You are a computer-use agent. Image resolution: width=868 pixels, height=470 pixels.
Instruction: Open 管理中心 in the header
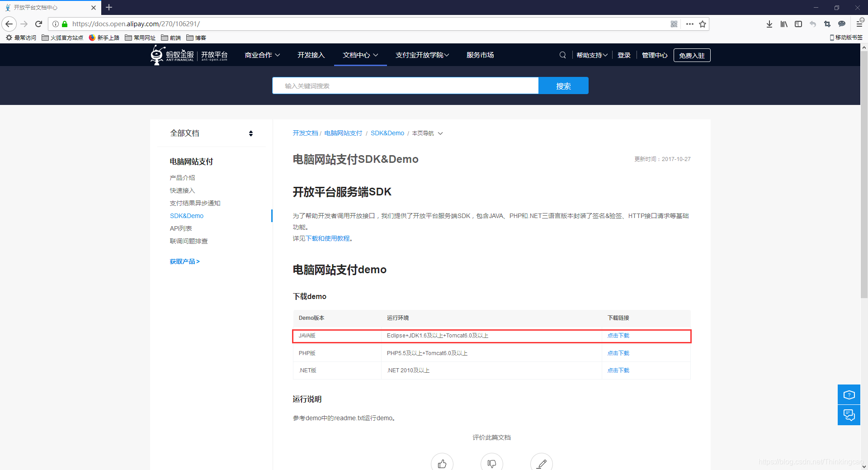pos(655,55)
